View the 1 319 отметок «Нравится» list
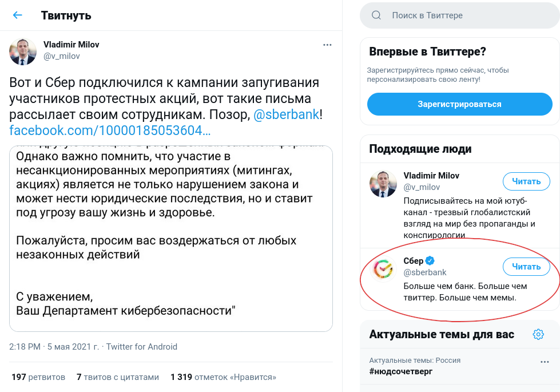Screen dimensions: 560x392 tap(223, 377)
